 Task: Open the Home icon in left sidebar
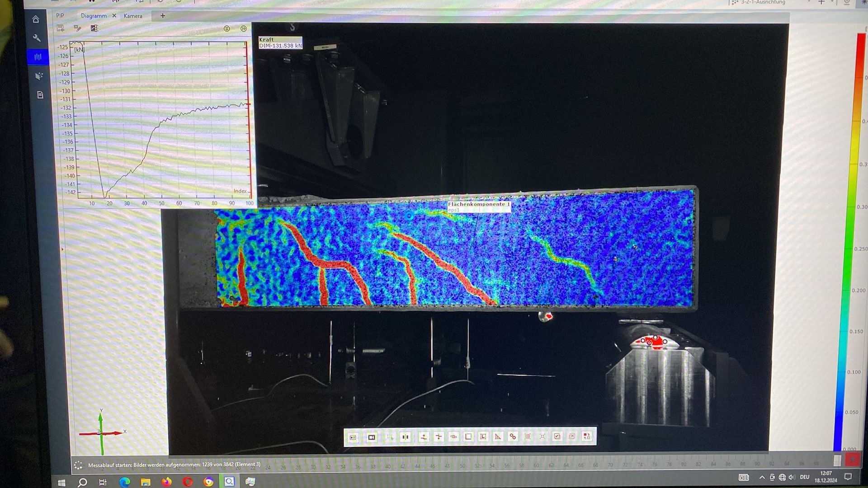[36, 19]
